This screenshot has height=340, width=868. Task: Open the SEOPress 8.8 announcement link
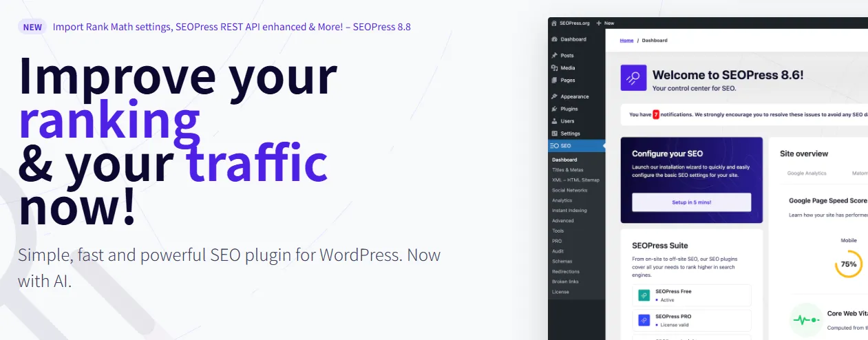click(231, 27)
